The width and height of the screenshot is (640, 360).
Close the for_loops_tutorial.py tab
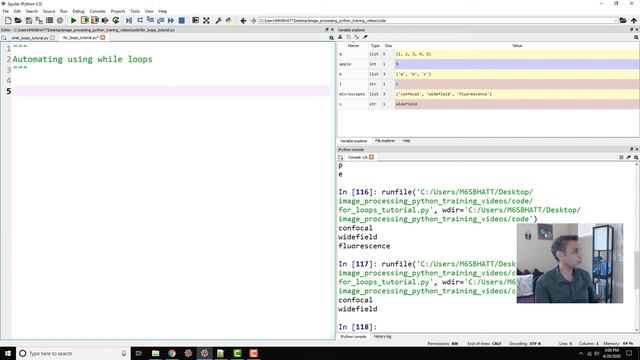pos(103,38)
